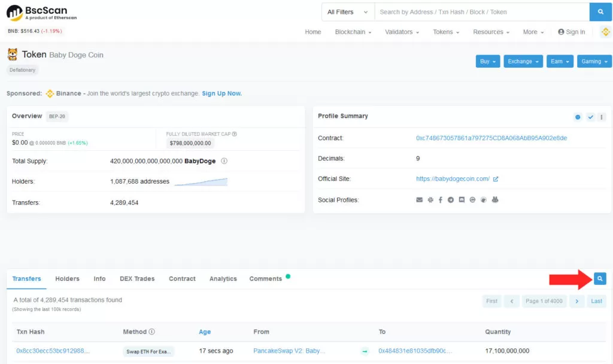The height and width of the screenshot is (364, 613).
Task: Open the token contract address link
Action: [491, 138]
